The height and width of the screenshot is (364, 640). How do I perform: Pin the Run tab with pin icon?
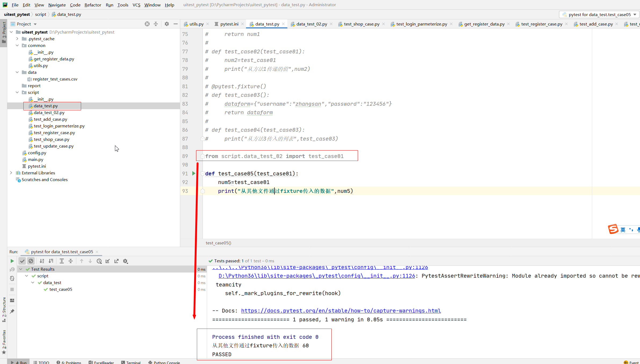(12, 311)
